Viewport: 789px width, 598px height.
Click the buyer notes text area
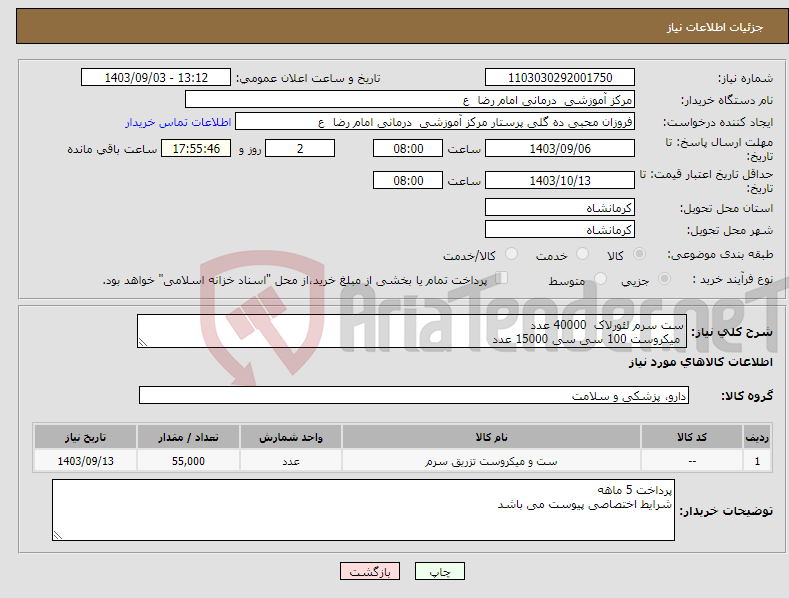pyautogui.click(x=363, y=510)
